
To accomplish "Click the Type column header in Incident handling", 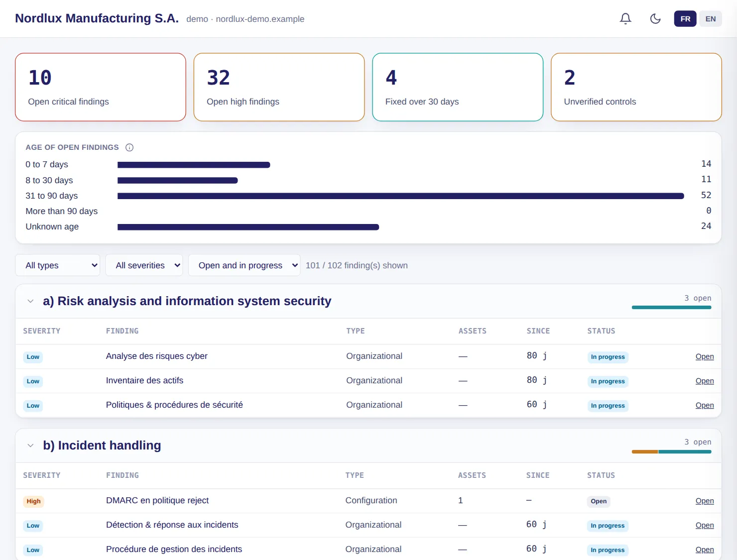I will click(355, 475).
